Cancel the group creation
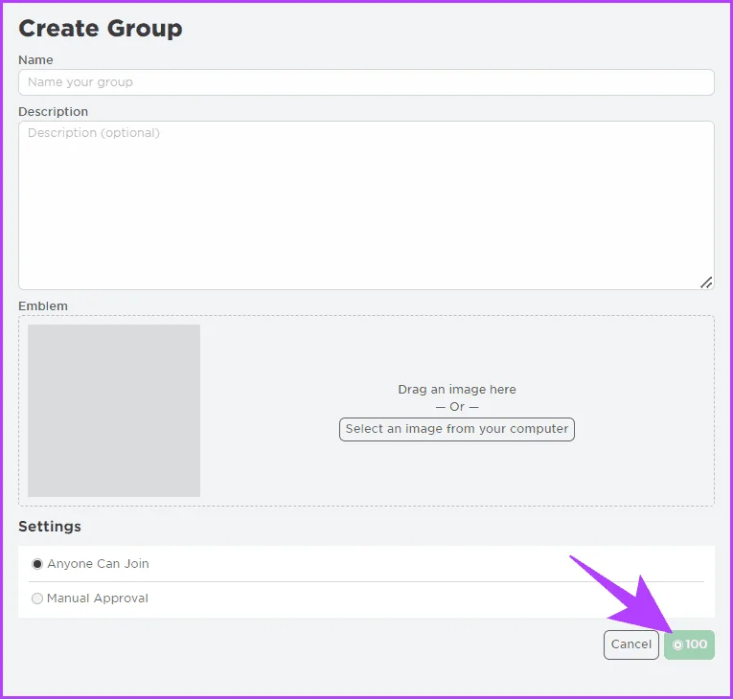Screen dimensions: 733x700 pos(631,644)
